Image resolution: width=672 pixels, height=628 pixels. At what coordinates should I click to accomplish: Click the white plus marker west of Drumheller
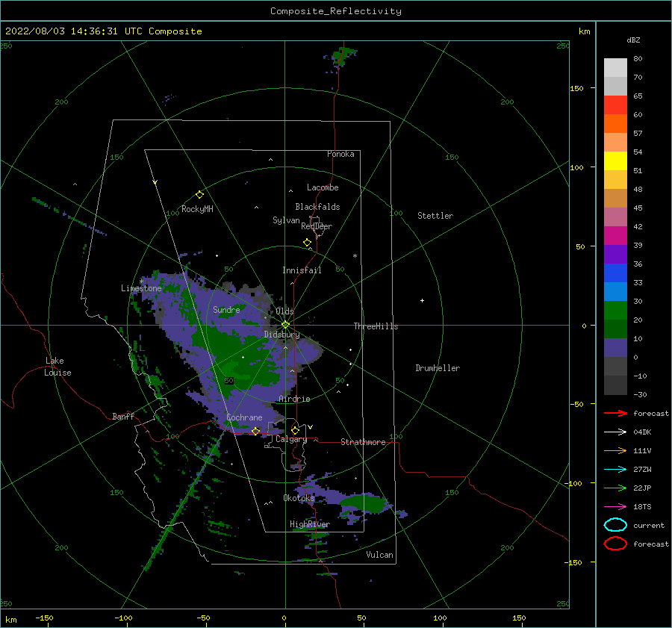(422, 300)
